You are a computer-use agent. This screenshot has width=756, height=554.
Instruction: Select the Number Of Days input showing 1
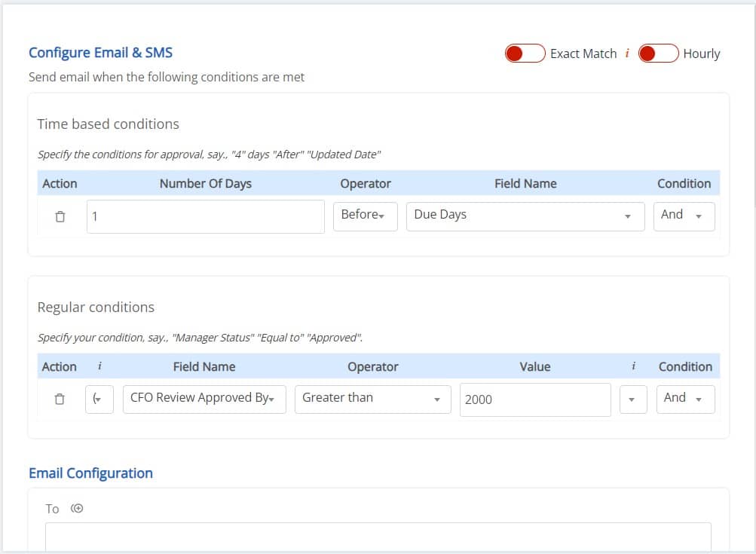click(x=205, y=216)
